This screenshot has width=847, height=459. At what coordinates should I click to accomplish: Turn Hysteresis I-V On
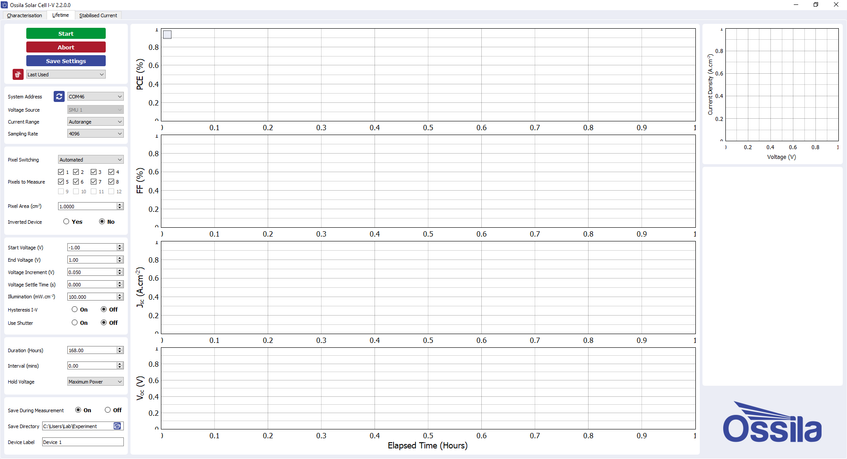tap(74, 310)
